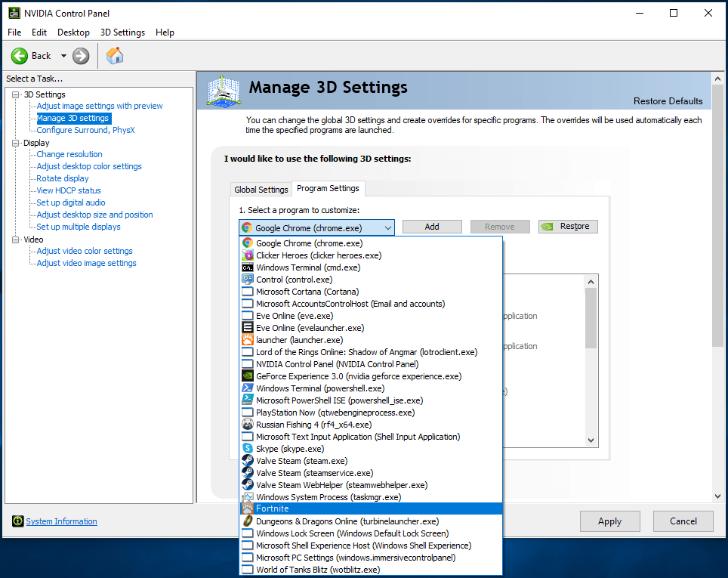
Task: Click the Control (control.exe) icon
Action: [x=248, y=280]
